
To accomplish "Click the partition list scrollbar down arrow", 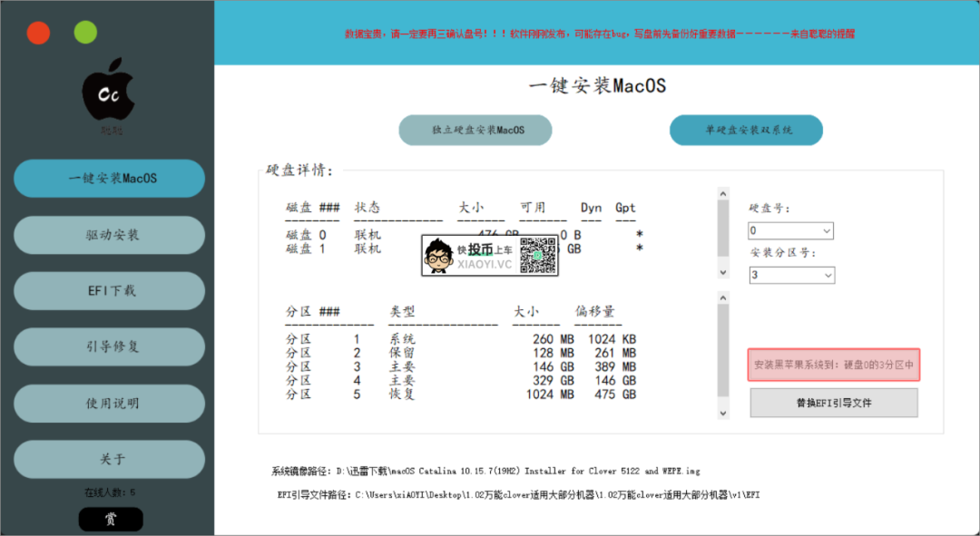I will [723, 413].
